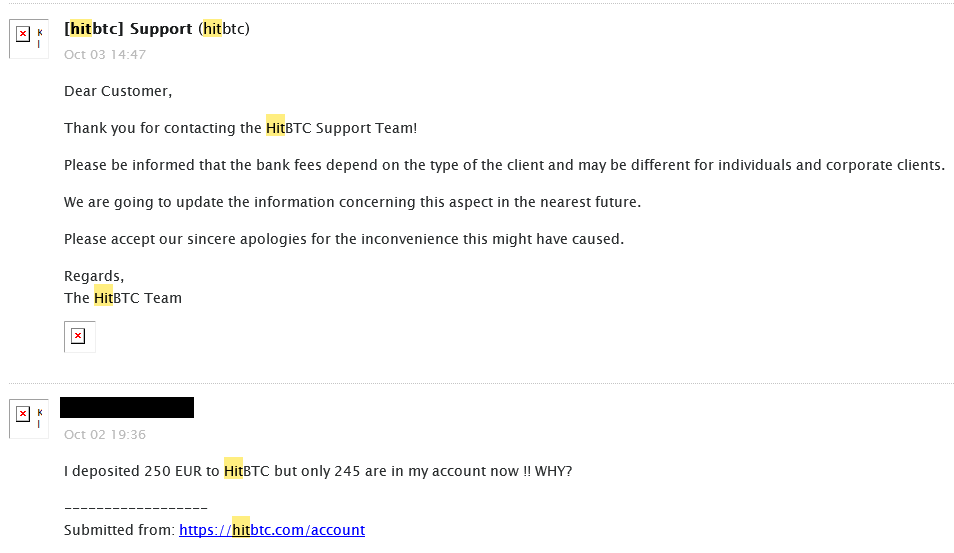The height and width of the screenshot is (553, 954).
Task: Click the hitbtc Support broken avatar image
Action: (x=29, y=39)
